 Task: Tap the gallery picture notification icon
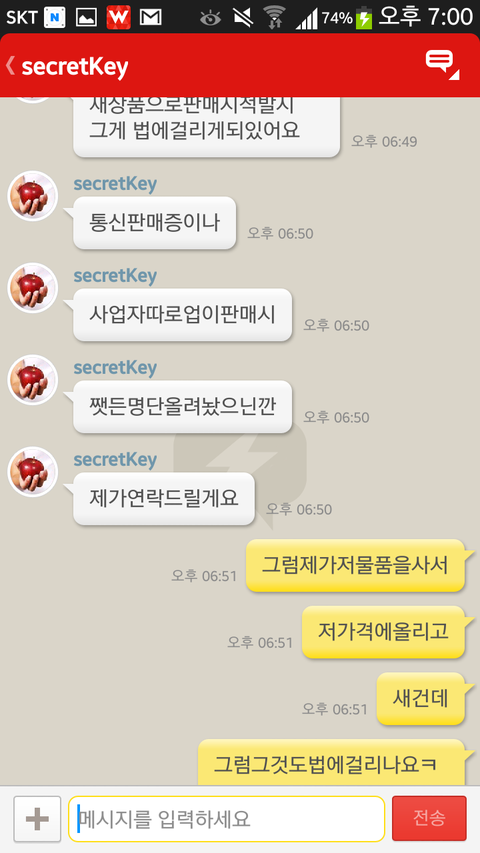(x=87, y=18)
